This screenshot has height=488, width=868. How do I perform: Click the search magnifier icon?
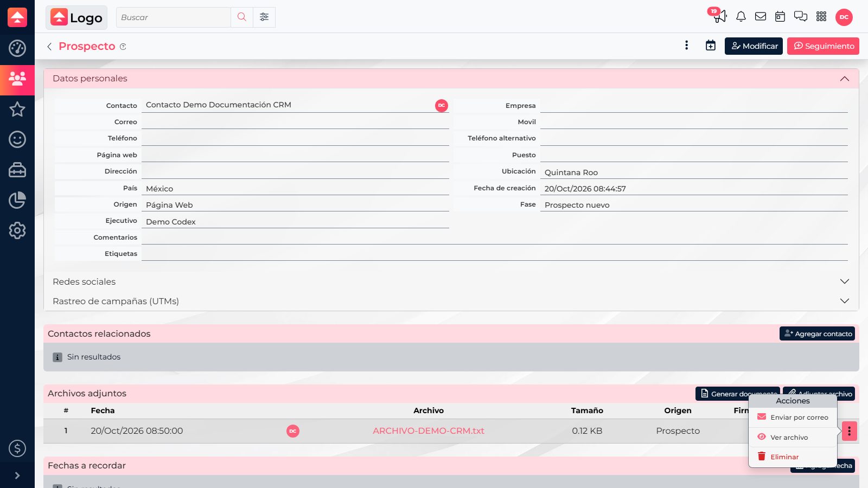[242, 17]
